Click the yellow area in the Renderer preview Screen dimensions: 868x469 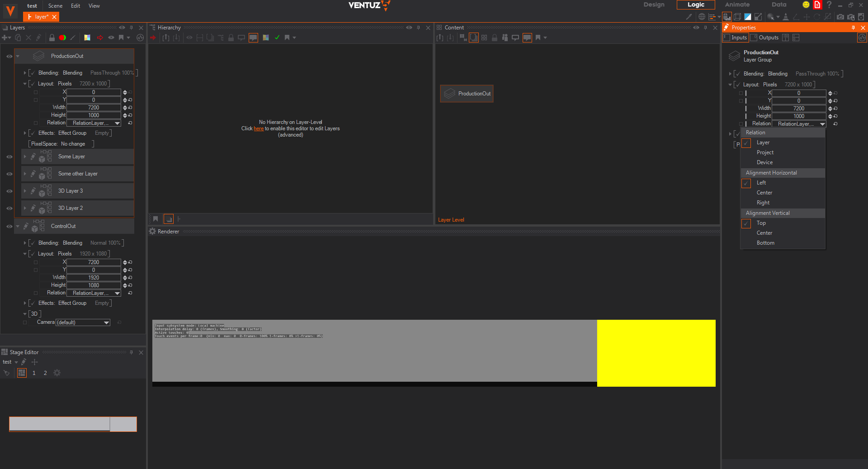pyautogui.click(x=656, y=353)
